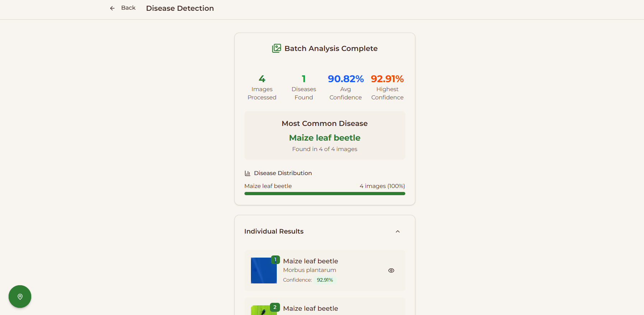Click the number 1 badge on first result
Screen dimensions: 644x315
pyautogui.click(x=275, y=260)
